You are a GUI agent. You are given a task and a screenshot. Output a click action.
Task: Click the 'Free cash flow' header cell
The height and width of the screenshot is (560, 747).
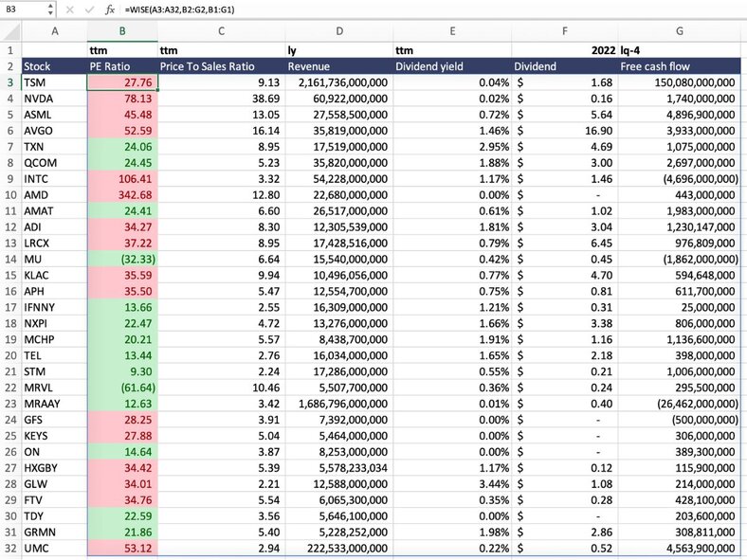point(680,66)
